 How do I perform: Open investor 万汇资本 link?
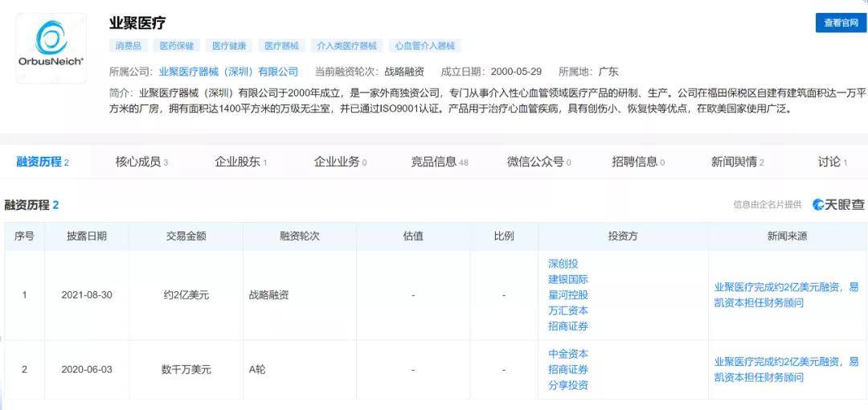click(x=568, y=310)
